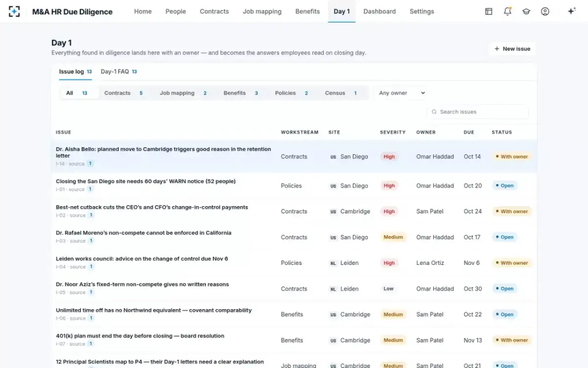This screenshot has height=368, width=588.
Task: Select the Issue log tab
Action: 75,72
